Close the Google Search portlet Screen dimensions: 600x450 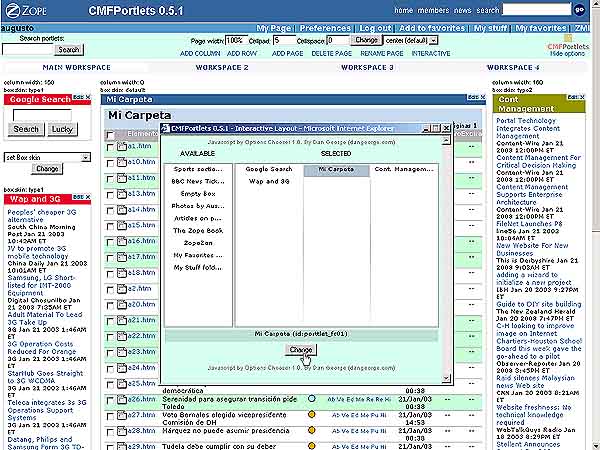(x=88, y=97)
